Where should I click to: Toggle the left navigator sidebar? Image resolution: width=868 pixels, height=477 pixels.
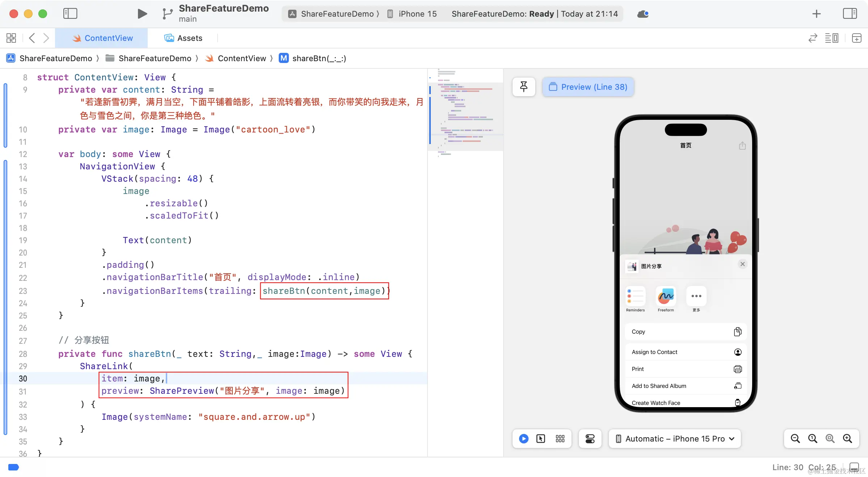click(70, 14)
